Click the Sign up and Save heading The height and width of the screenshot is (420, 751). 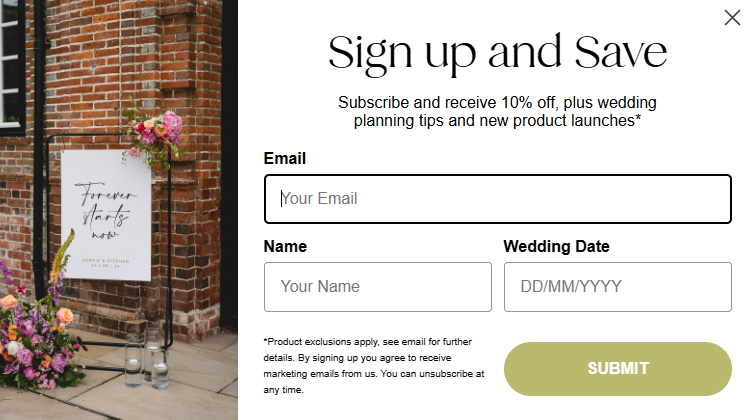[497, 52]
